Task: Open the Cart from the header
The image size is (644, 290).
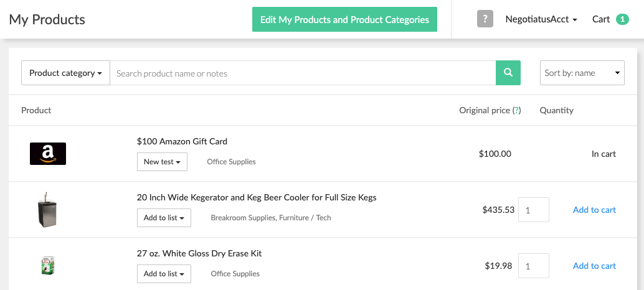Action: [601, 19]
